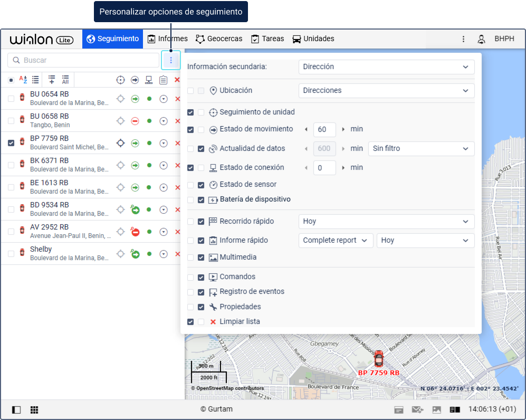Open image icon in bottom bar
The image size is (526, 420).
436,409
